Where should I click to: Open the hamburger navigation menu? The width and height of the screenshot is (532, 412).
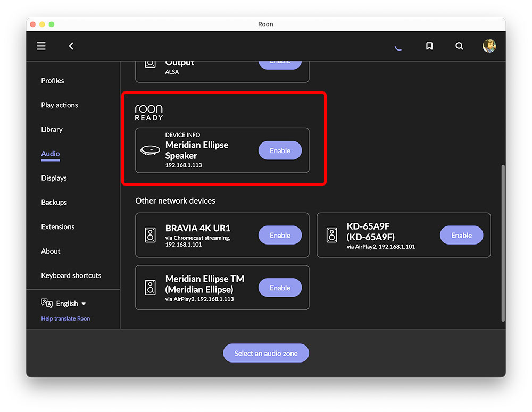click(x=41, y=46)
